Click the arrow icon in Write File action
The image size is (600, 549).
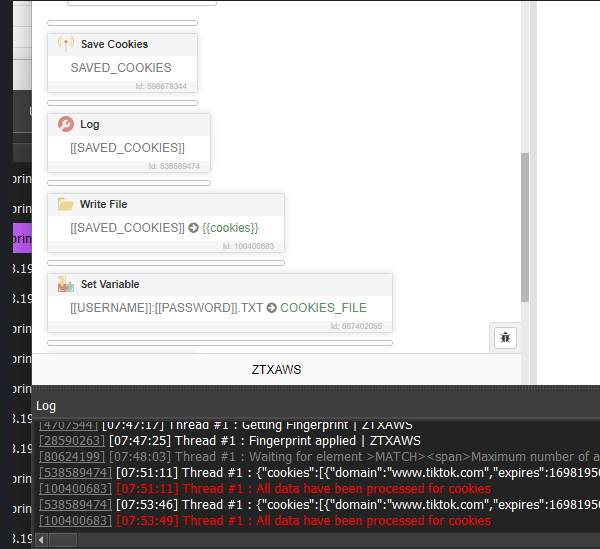click(193, 228)
